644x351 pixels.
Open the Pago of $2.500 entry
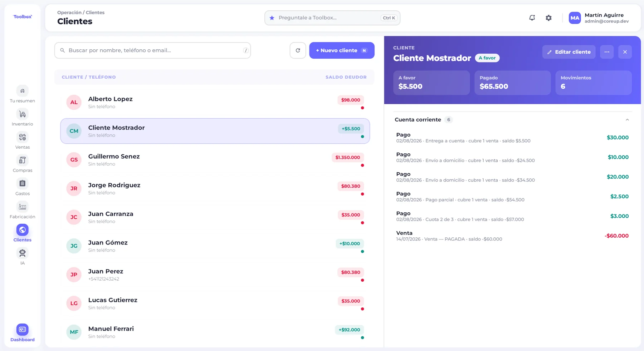[512, 197]
